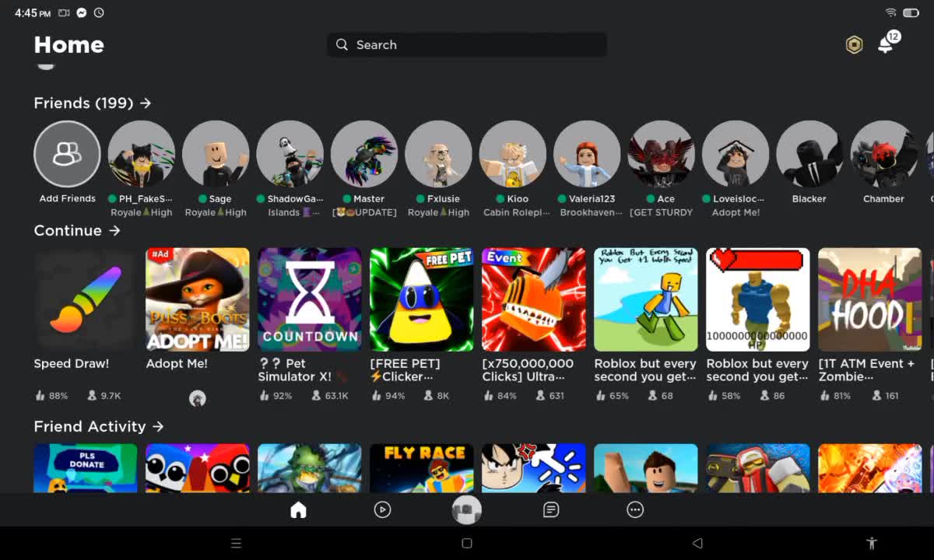Open notifications bell with 12 badge
The width and height of the screenshot is (934, 560).
pos(887,43)
